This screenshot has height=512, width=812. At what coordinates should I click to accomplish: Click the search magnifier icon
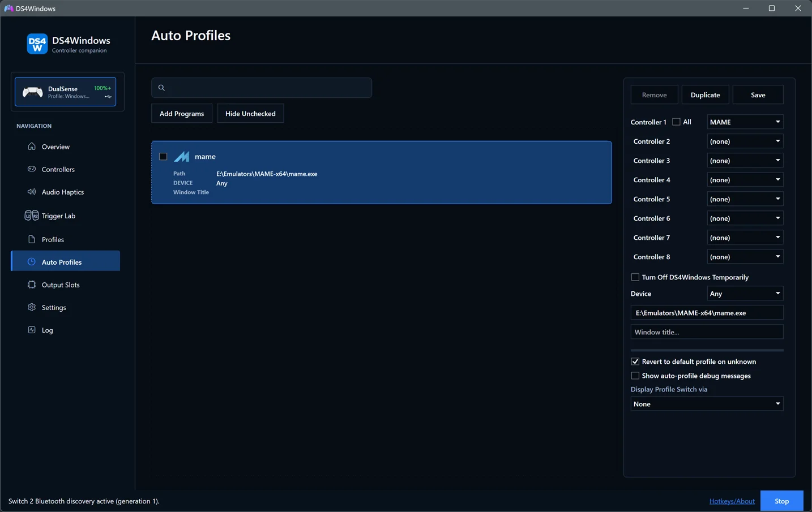coord(161,88)
